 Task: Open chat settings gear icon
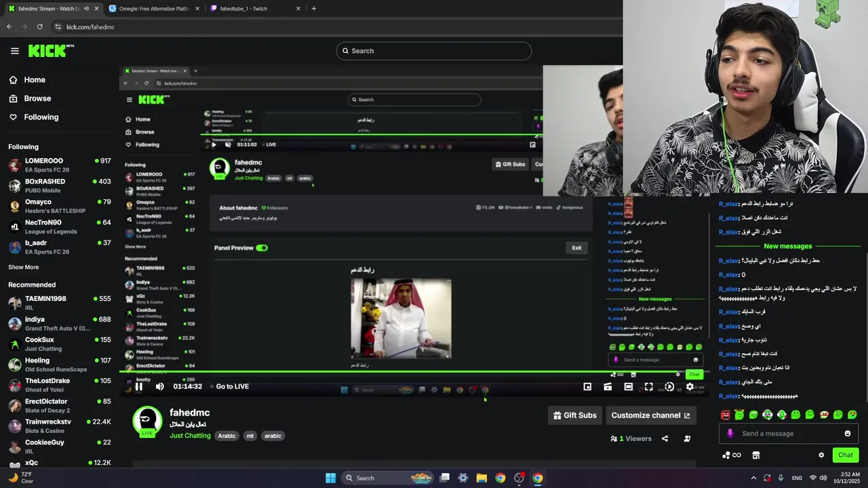pos(821,455)
